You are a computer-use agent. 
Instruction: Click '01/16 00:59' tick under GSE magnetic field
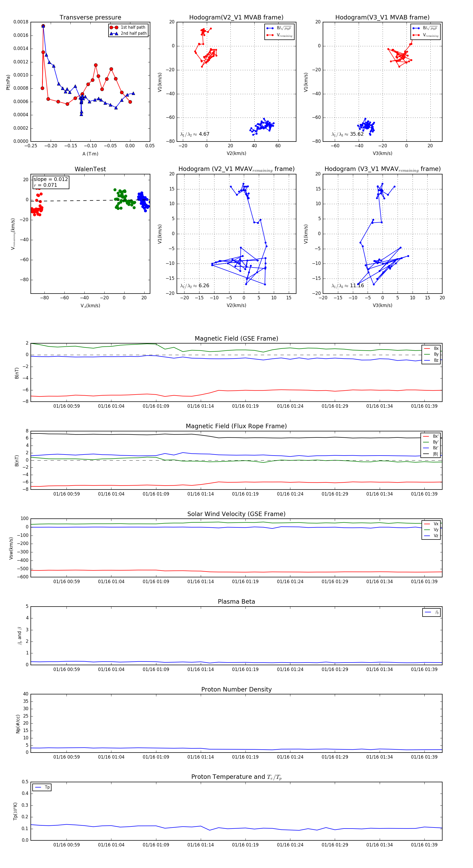tap(66, 406)
